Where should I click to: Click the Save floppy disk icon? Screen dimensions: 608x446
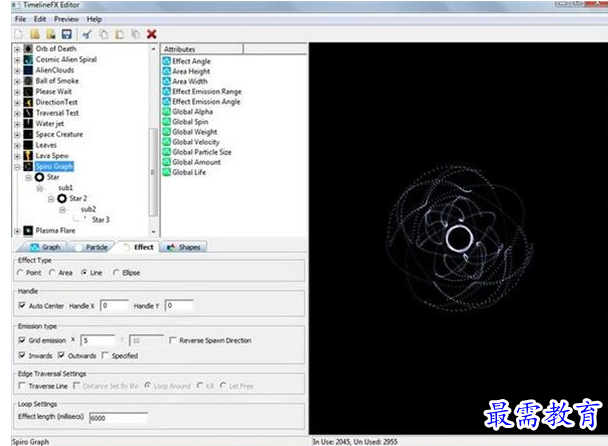67,34
